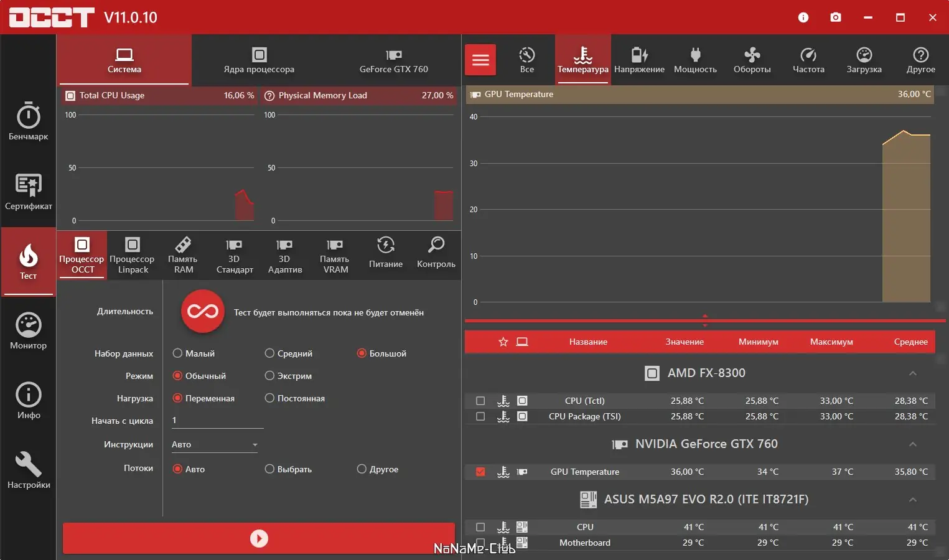Select Питание power test
This screenshot has width=949, height=560.
(x=386, y=255)
